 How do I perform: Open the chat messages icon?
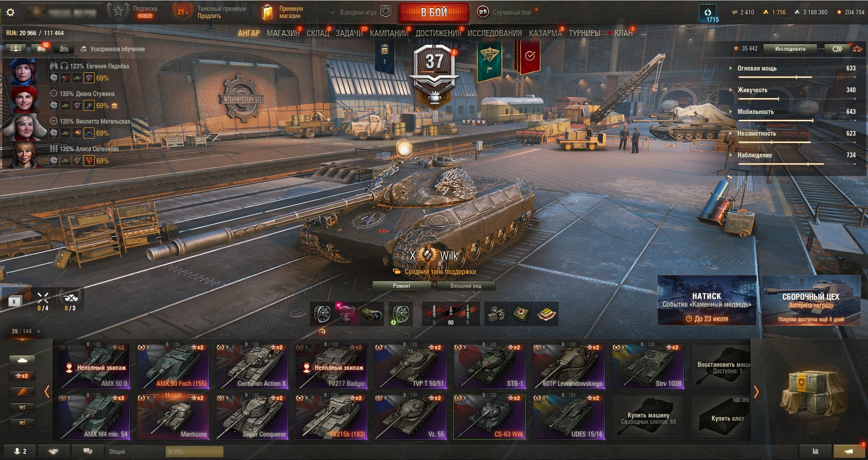[x=88, y=451]
